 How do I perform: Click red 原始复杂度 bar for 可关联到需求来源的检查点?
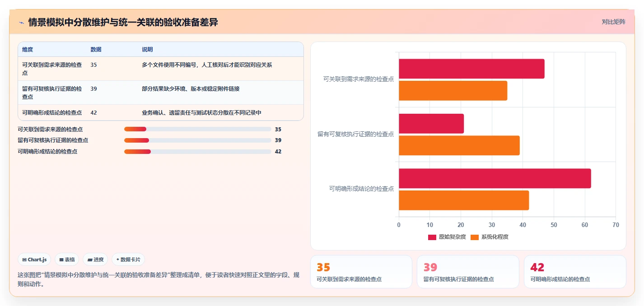pos(471,69)
